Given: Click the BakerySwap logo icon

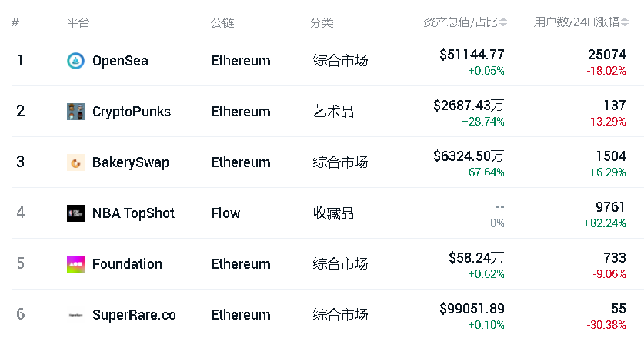Looking at the screenshot, I should 75,162.
